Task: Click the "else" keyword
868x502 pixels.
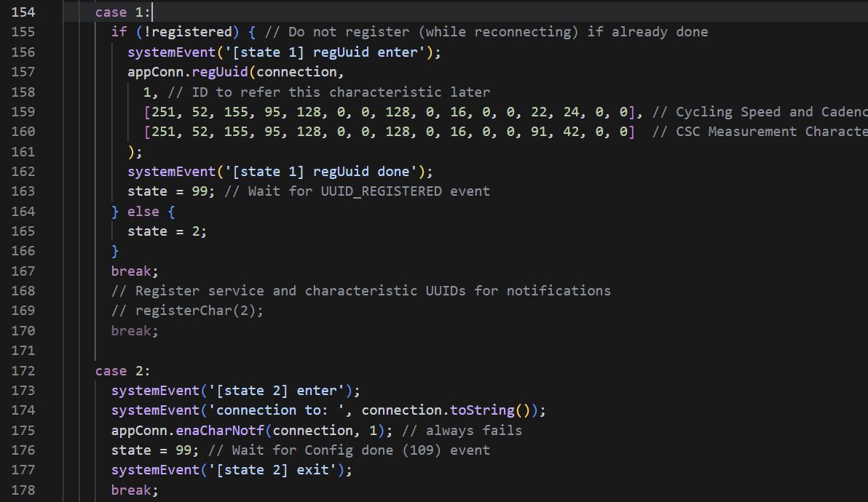Action: (x=143, y=212)
